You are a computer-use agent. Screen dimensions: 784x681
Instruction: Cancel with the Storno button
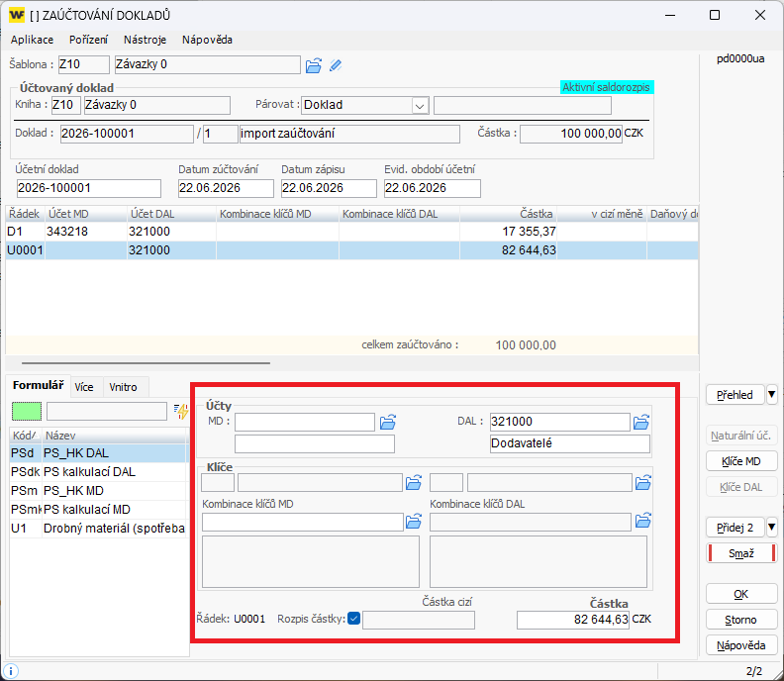(741, 620)
